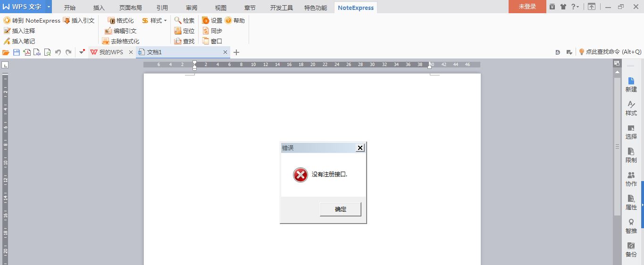Click 去除格式化 command
This screenshot has height=265, width=644.
click(x=121, y=41)
